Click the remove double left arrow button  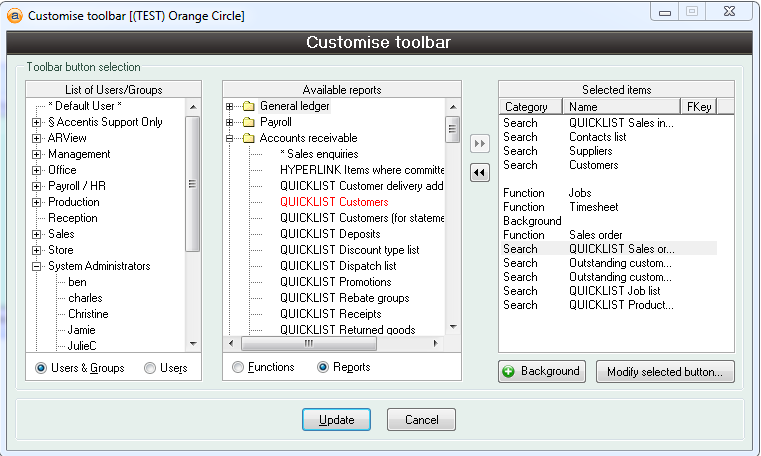(479, 172)
